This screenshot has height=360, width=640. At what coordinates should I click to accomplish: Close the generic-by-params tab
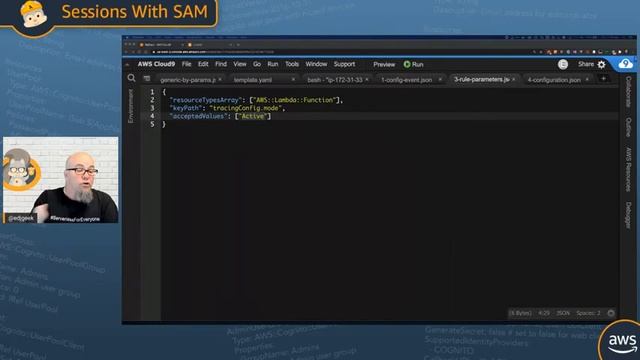pyautogui.click(x=220, y=80)
